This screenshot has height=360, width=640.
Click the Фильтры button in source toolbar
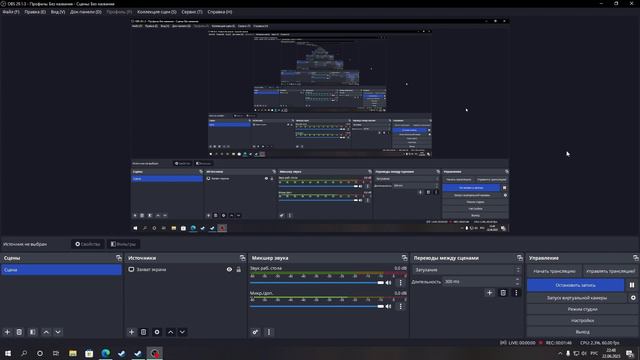(123, 244)
